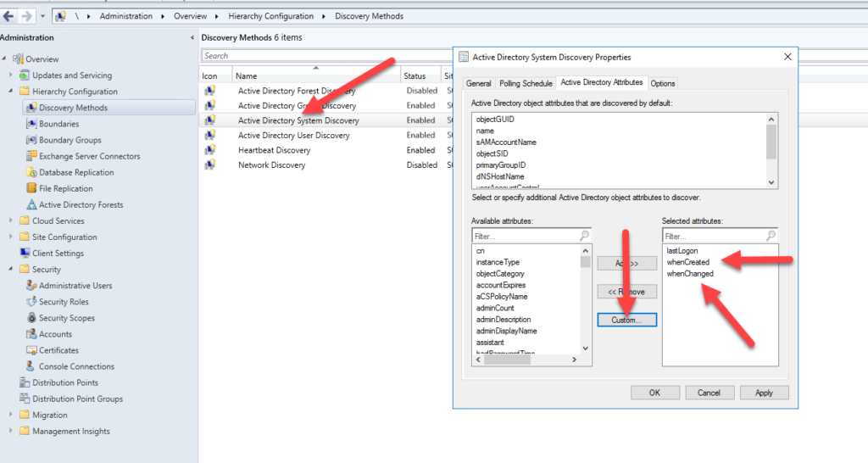Click the Boundary Groups icon
Screen dimensions: 868x463
coord(31,140)
